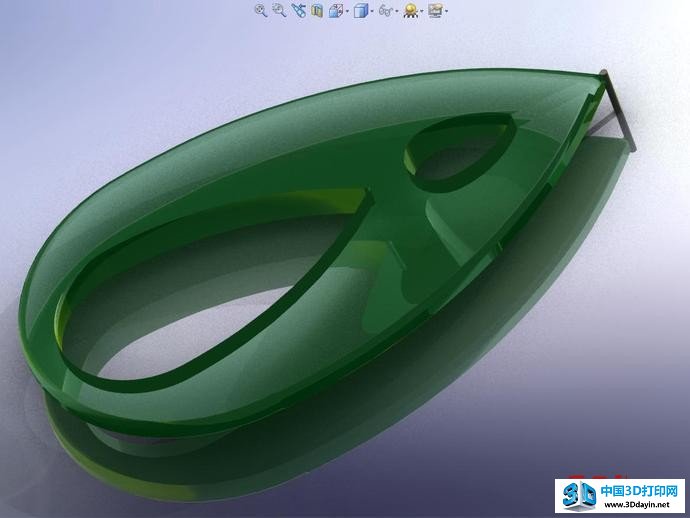
Task: Open the View Orientation dropdown arrow
Action: pos(348,11)
